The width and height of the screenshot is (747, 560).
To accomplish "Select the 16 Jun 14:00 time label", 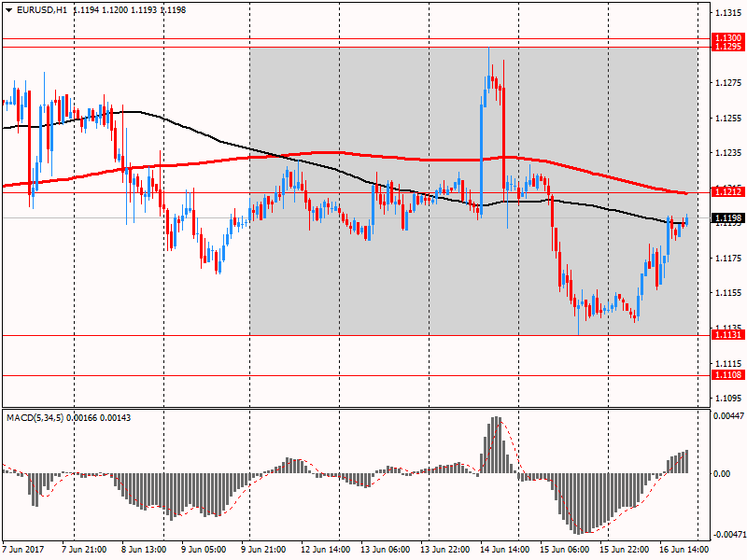I will point(684,550).
